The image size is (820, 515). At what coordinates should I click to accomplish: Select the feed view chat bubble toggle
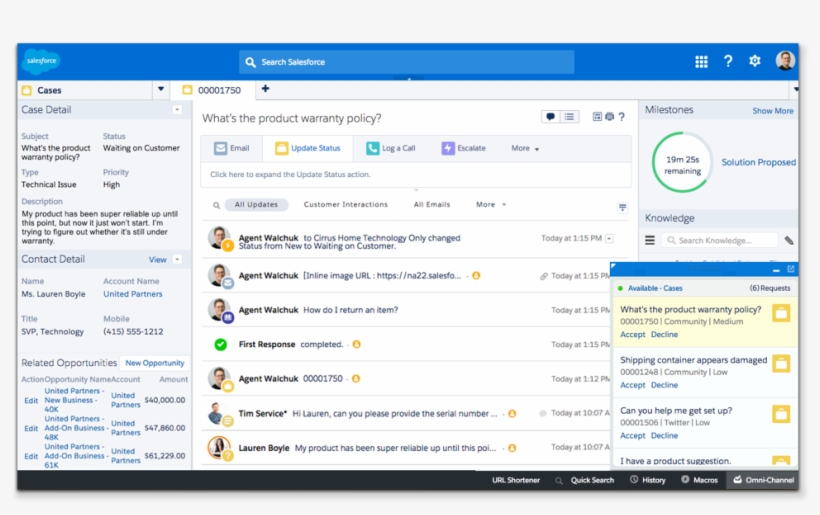(x=550, y=117)
